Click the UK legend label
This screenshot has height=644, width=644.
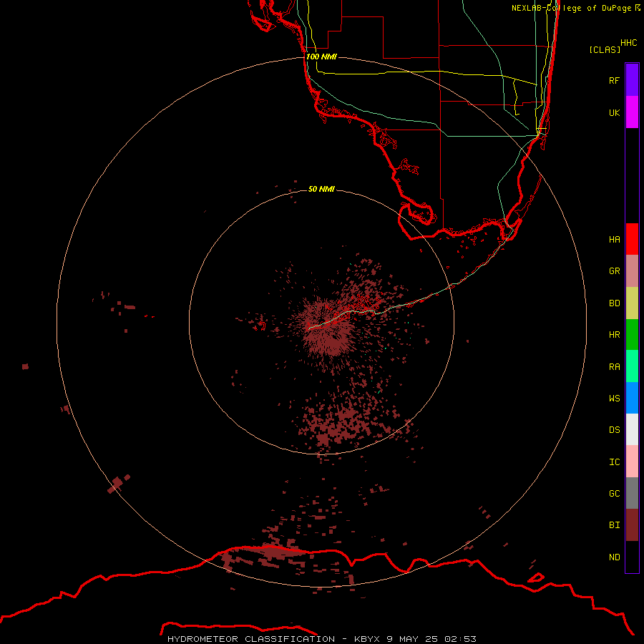coord(614,112)
